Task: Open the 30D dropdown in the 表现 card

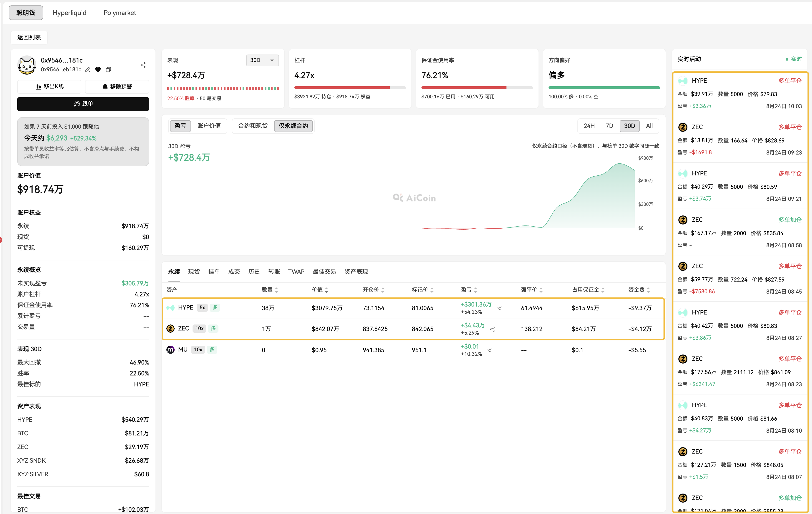Action: (262, 60)
